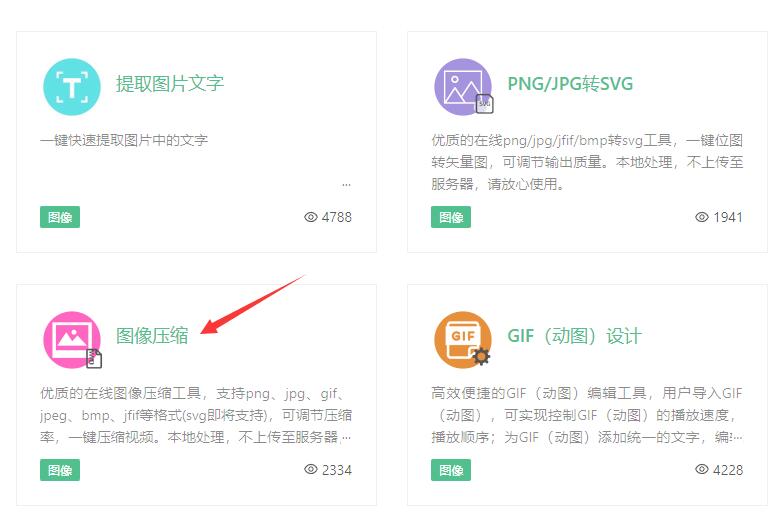Click the eye icon beside 1941 views
The height and width of the screenshot is (529, 782).
point(702,217)
